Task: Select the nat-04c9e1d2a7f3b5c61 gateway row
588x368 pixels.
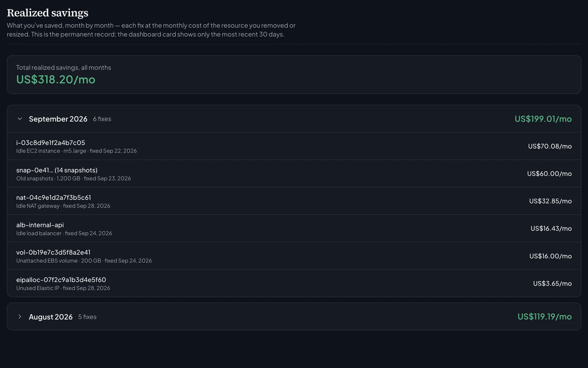Action: click(x=294, y=201)
